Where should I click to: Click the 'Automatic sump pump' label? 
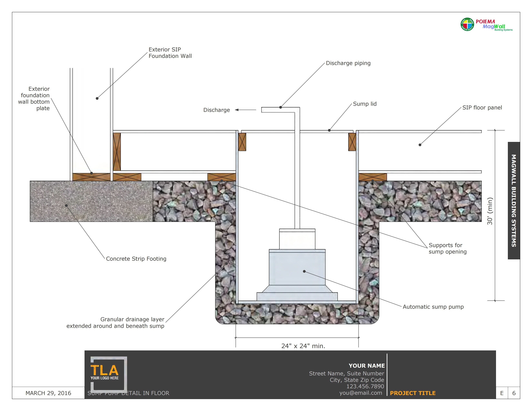[x=433, y=307]
